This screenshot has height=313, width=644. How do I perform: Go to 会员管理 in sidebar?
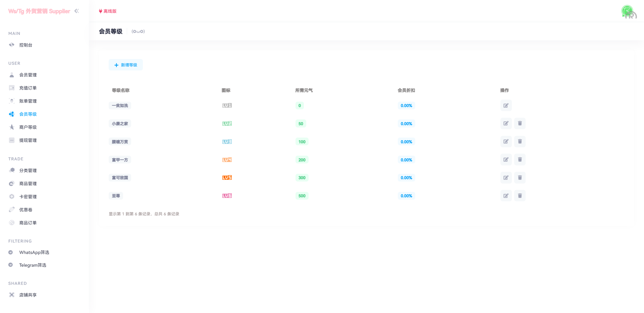[x=28, y=75]
